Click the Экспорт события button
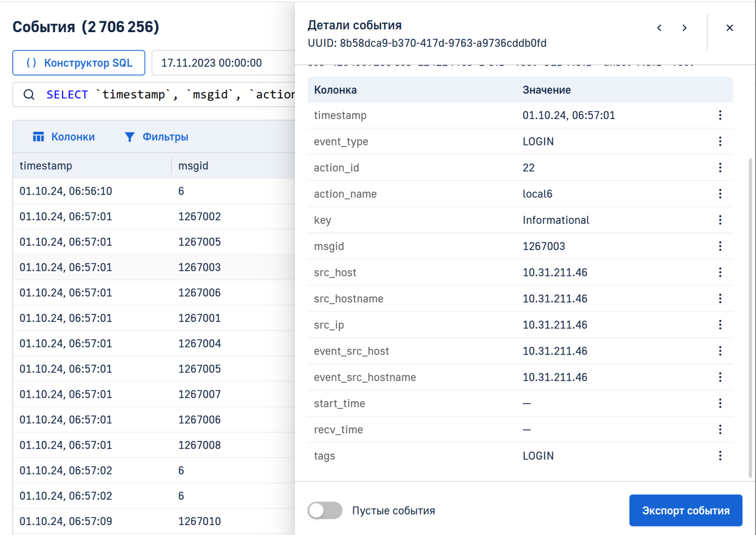This screenshot has height=535, width=756. coord(685,510)
